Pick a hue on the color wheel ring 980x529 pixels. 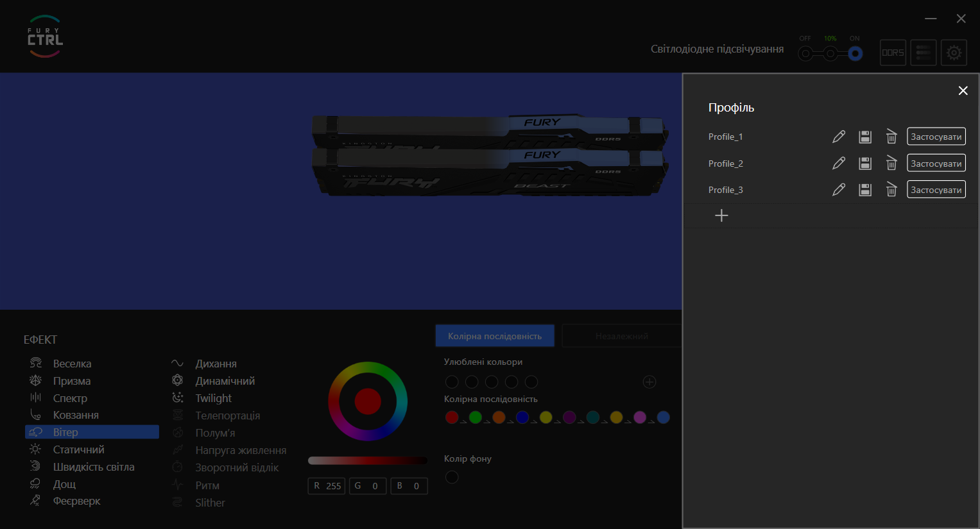point(368,368)
